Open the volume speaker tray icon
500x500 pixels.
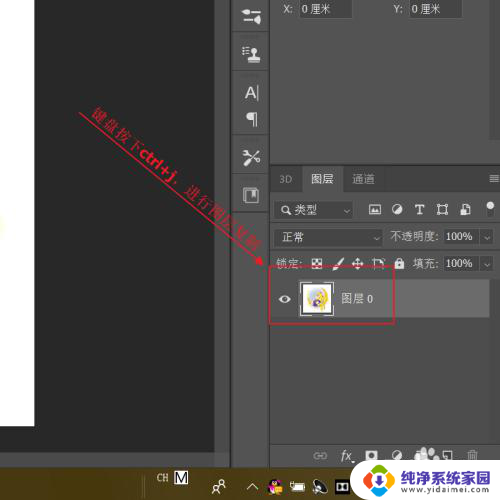point(320,487)
